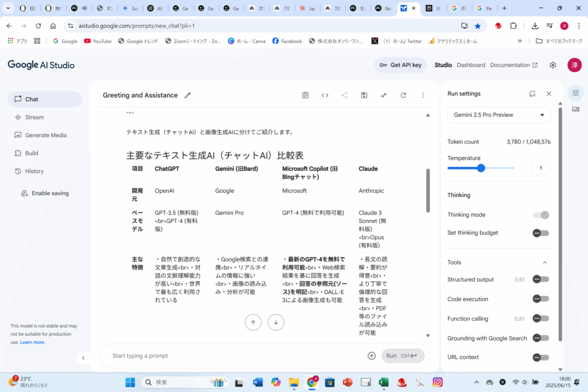
Task: Click the Start typing a prompt field
Action: pos(236,356)
